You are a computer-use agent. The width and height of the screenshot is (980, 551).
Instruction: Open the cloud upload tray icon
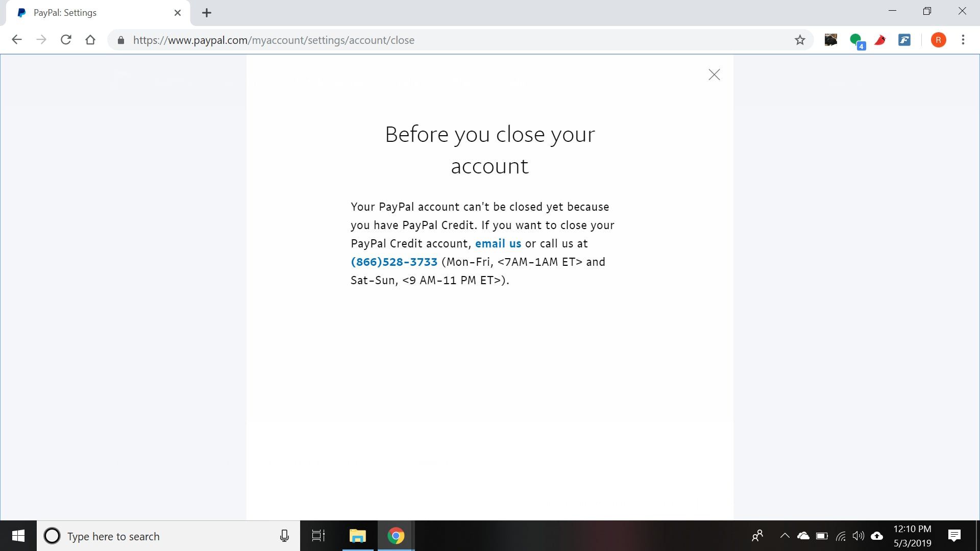pos(877,536)
